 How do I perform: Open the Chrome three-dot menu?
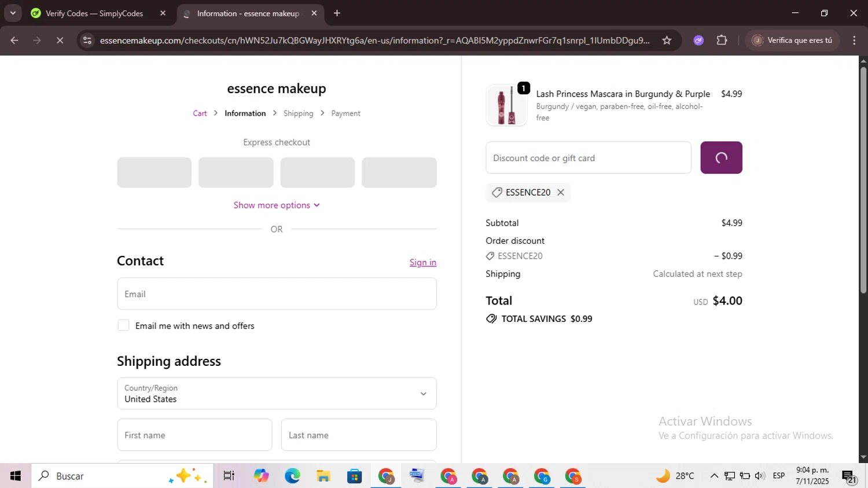pos(854,40)
